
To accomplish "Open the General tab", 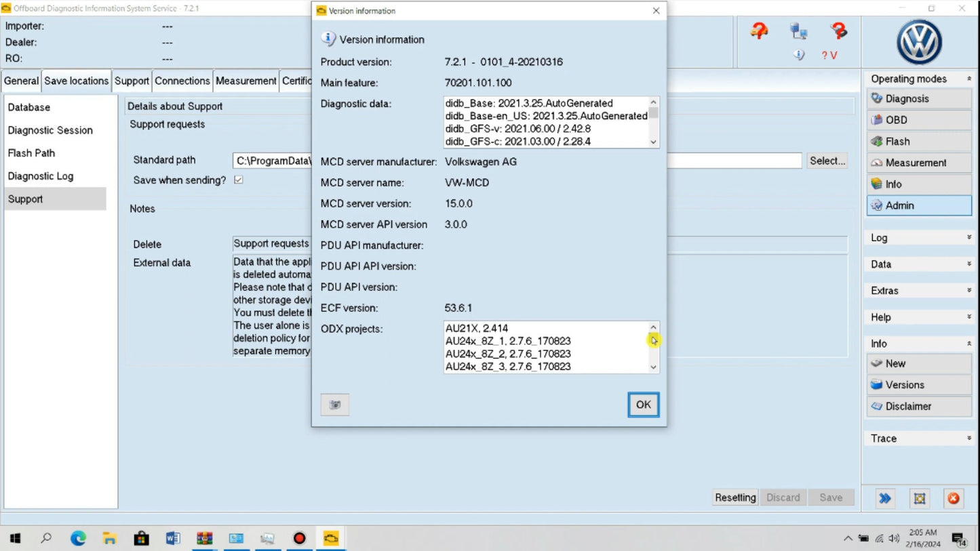I will pyautogui.click(x=21, y=80).
